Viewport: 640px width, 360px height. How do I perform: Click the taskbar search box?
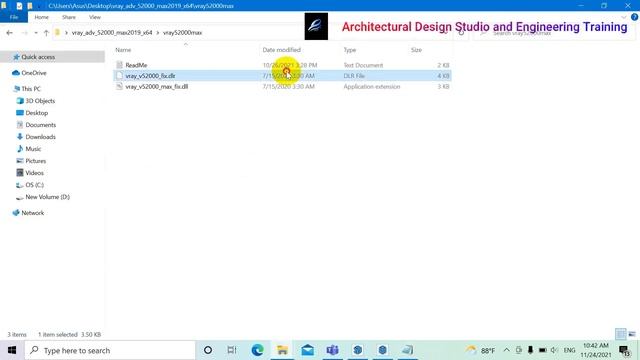point(110,350)
